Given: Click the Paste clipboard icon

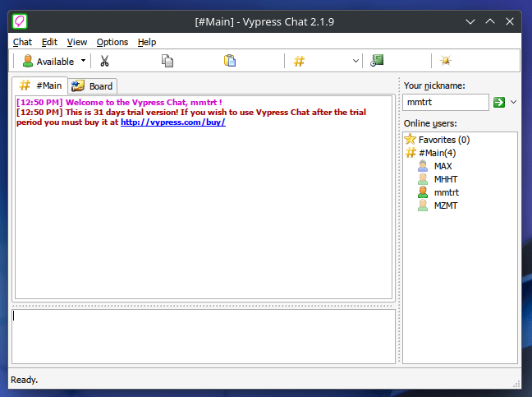Looking at the screenshot, I should point(230,61).
